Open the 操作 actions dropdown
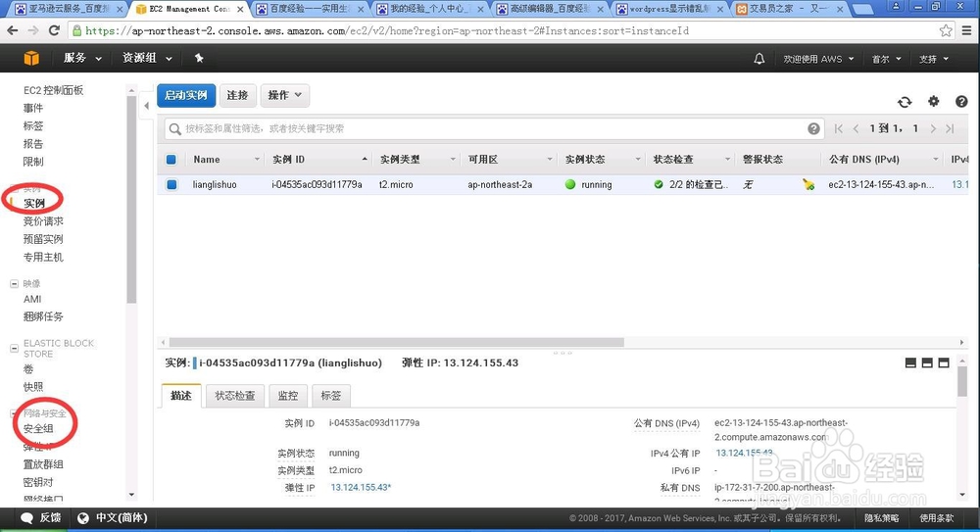The width and height of the screenshot is (980, 532). 285,95
